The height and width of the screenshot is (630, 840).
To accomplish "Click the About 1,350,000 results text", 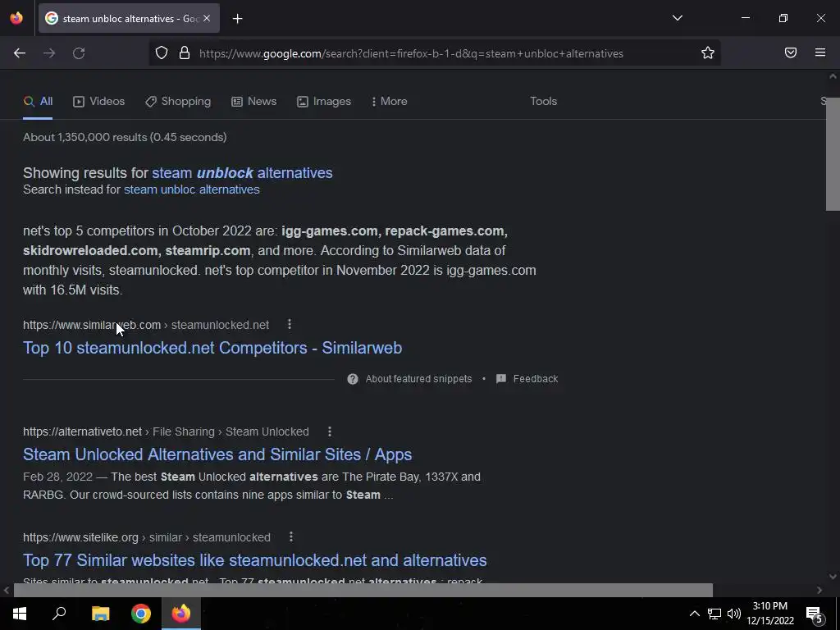I will [x=125, y=137].
